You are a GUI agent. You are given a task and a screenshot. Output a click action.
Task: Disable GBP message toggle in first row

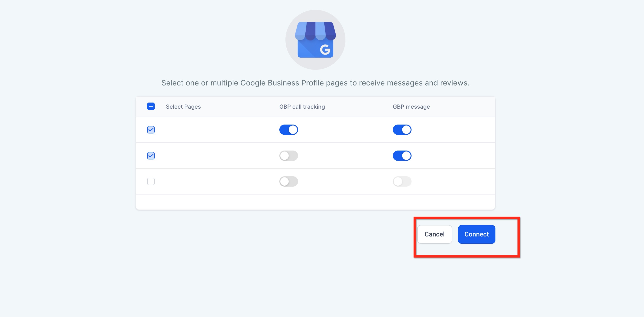[402, 130]
